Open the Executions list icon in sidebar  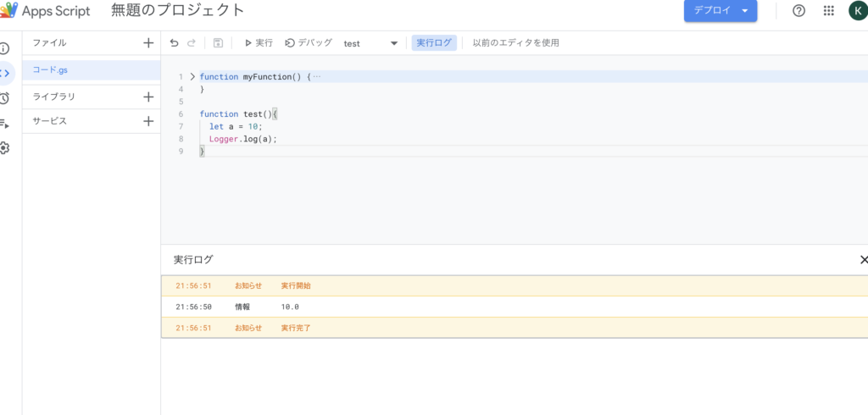coord(4,124)
